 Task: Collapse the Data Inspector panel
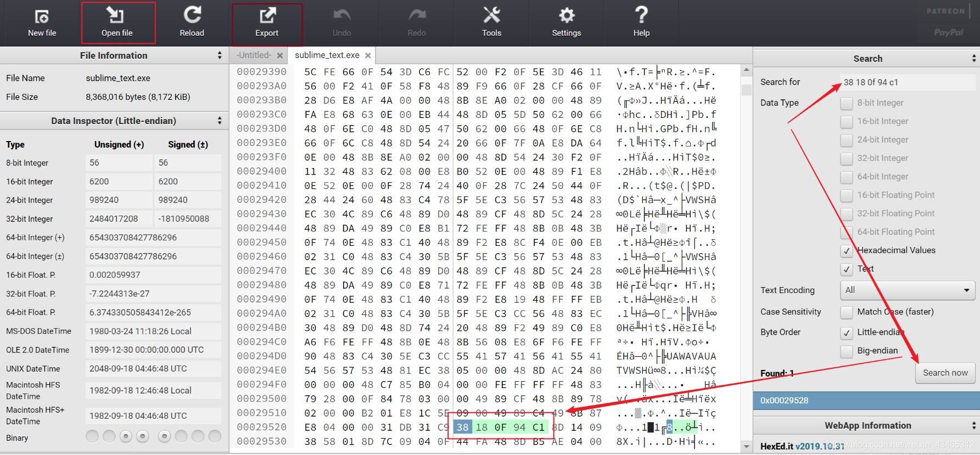click(220, 121)
